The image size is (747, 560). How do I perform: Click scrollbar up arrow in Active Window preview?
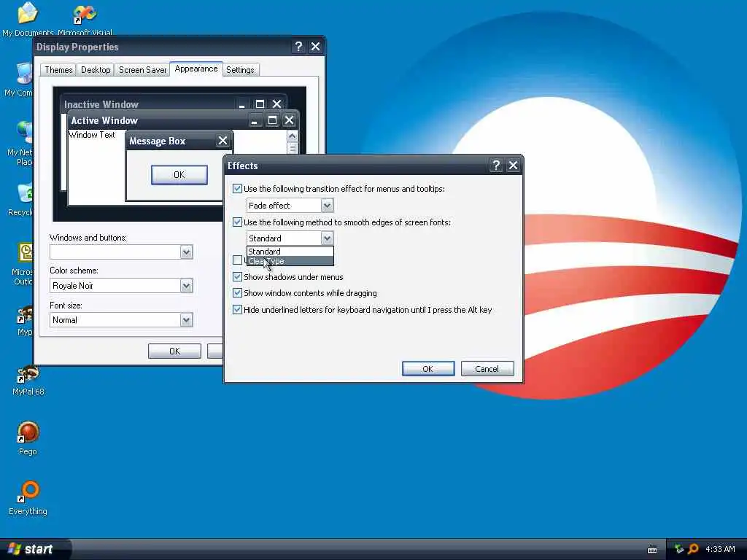[292, 136]
